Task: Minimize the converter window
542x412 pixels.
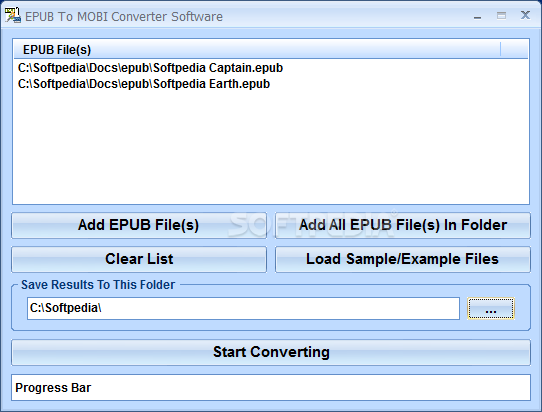Action: pyautogui.click(x=478, y=16)
